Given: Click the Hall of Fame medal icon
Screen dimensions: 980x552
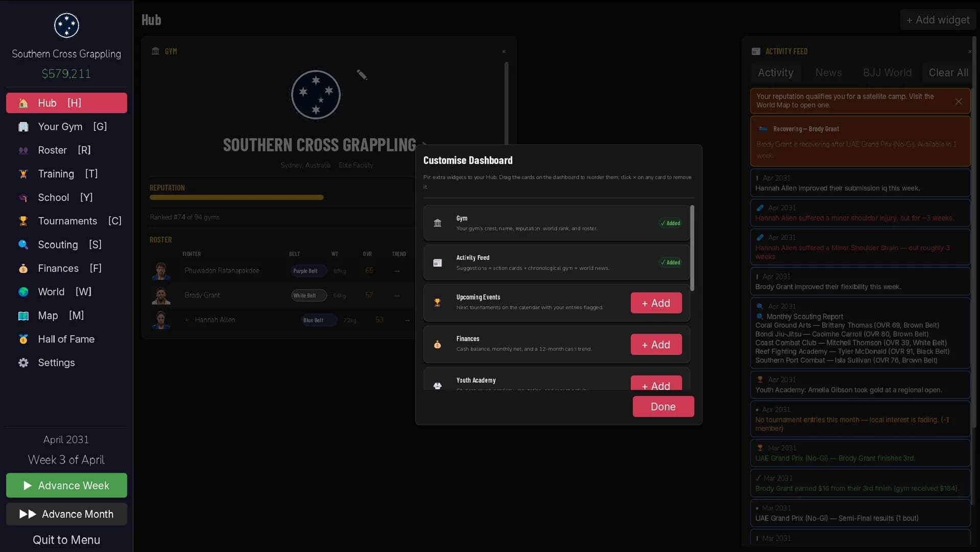Looking at the screenshot, I should (x=23, y=339).
